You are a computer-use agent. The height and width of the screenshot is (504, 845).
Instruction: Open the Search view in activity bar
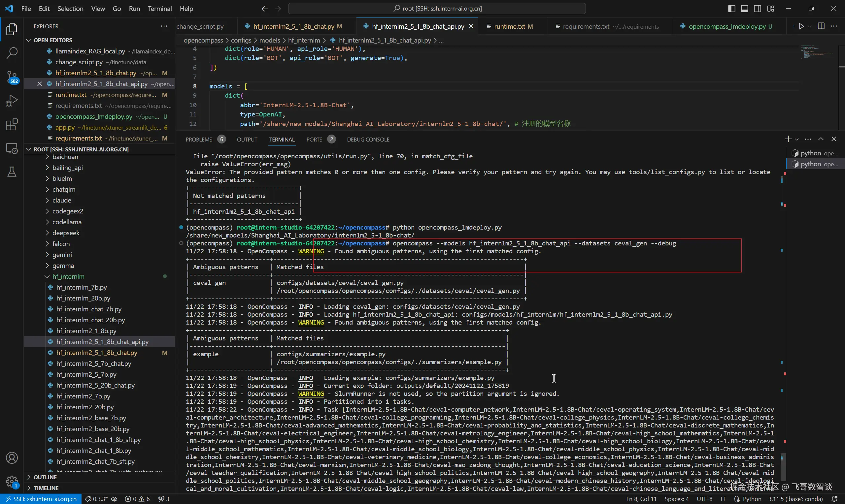(12, 53)
